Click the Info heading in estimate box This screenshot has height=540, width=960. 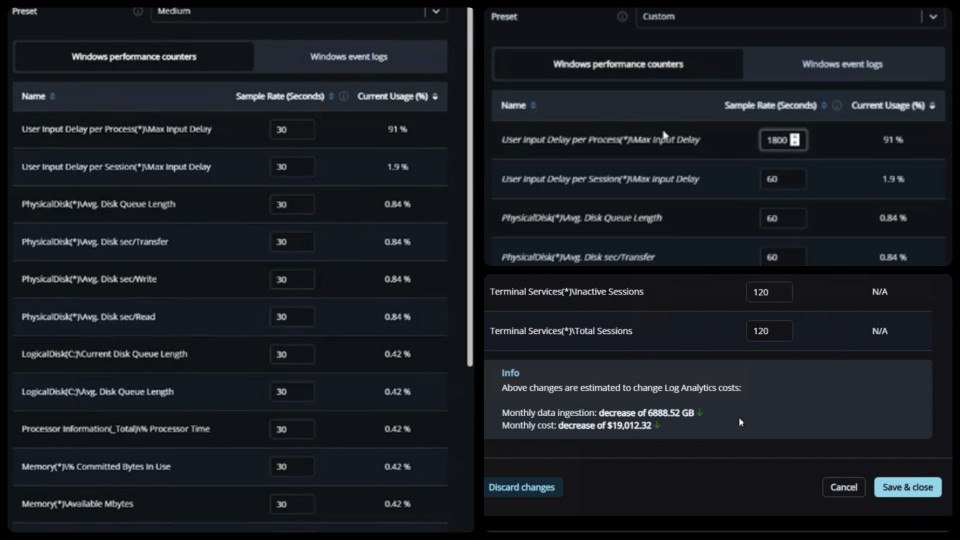click(x=510, y=373)
